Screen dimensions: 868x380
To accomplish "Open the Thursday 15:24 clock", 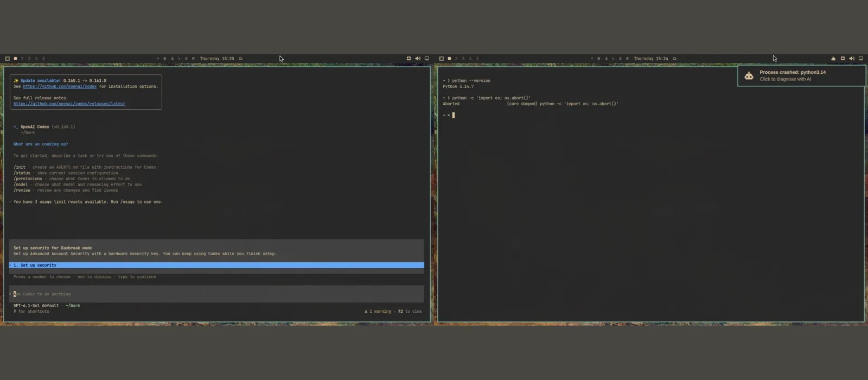I will [x=651, y=59].
